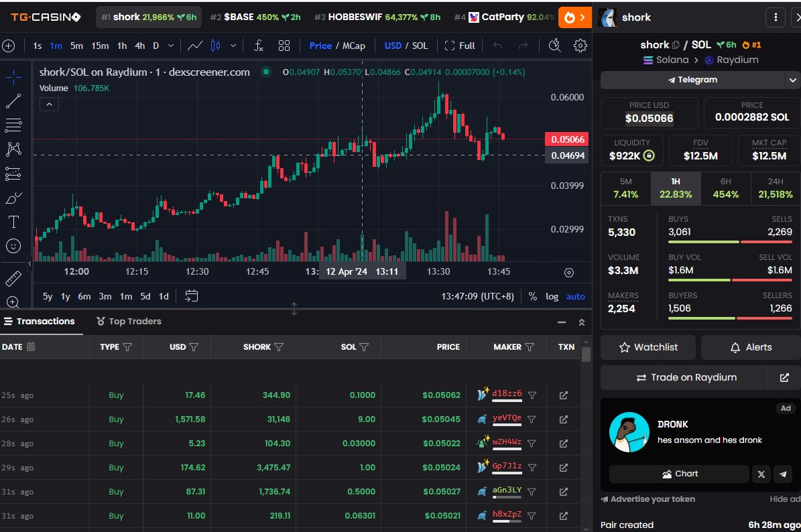Open the USD column filter
Screen dimensions: 801x532
pyautogui.click(x=194, y=347)
